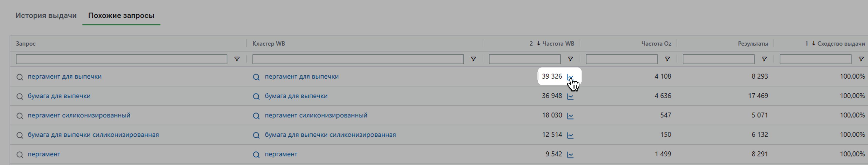Image resolution: width=868 pixels, height=165 pixels.
Task: Click the Запрос filter text field
Action: pos(121,59)
